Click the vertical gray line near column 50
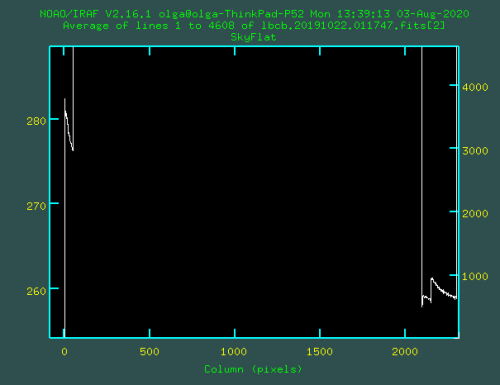The height and width of the screenshot is (385, 500). pos(73,97)
